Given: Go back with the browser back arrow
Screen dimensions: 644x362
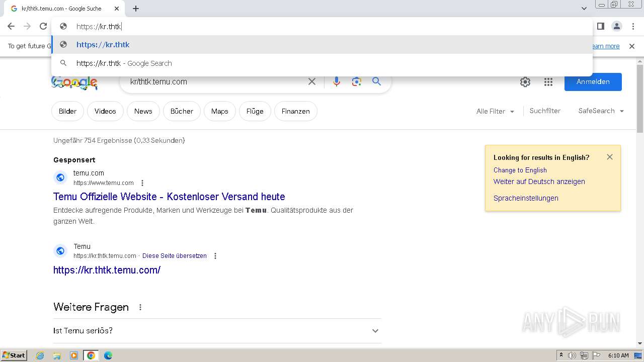Looking at the screenshot, I should pyautogui.click(x=11, y=26).
